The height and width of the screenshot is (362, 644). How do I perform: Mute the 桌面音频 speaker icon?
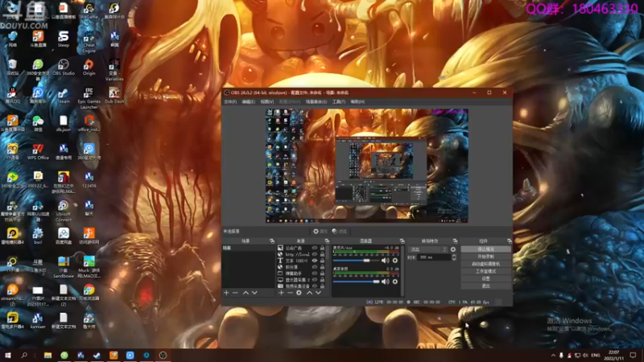385,282
